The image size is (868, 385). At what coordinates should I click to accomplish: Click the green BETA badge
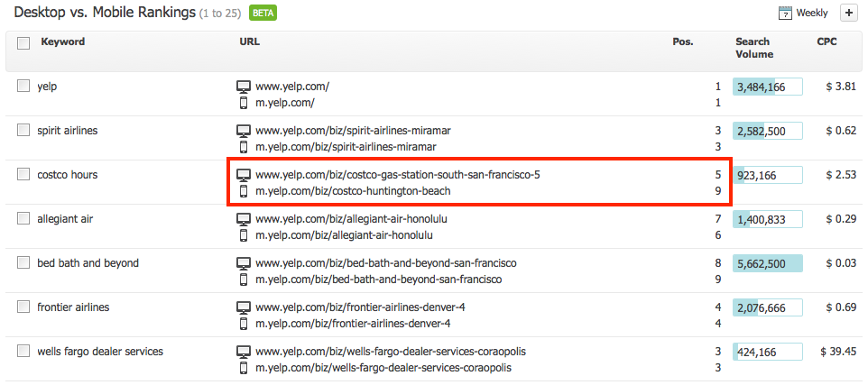point(263,13)
